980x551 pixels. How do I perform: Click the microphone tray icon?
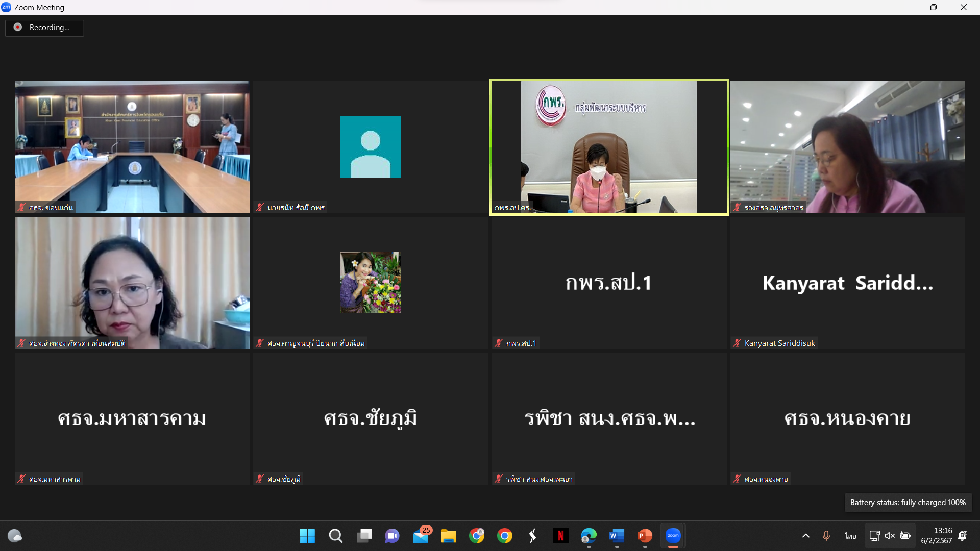point(826,536)
